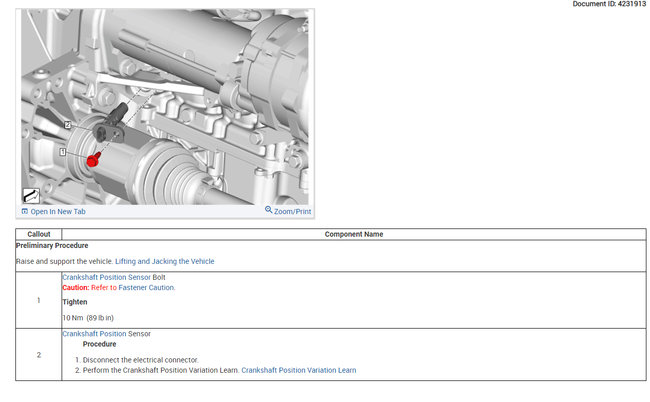Open Lifting and Jacking the Vehicle link

(165, 262)
